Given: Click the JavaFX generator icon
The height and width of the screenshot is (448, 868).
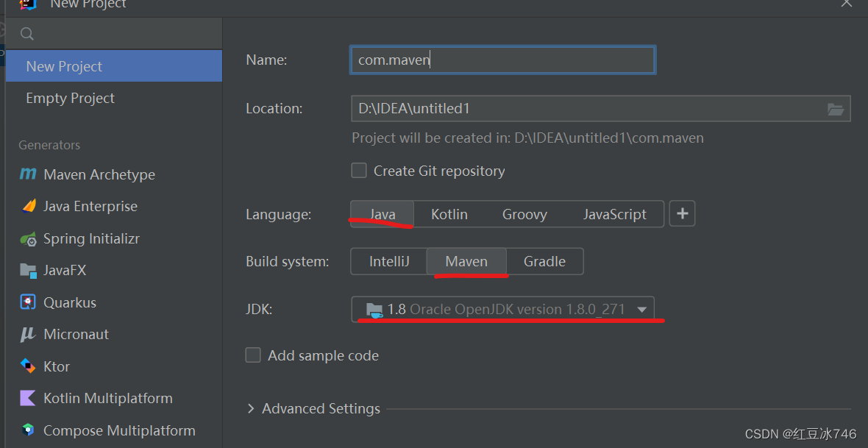Looking at the screenshot, I should pos(28,271).
